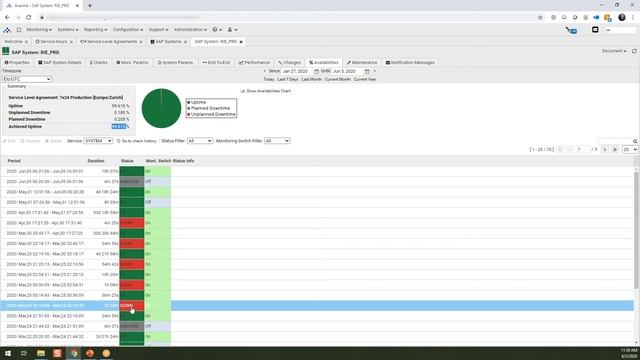Click the Since date calendar icon
The width and height of the screenshot is (640, 360).
point(316,71)
